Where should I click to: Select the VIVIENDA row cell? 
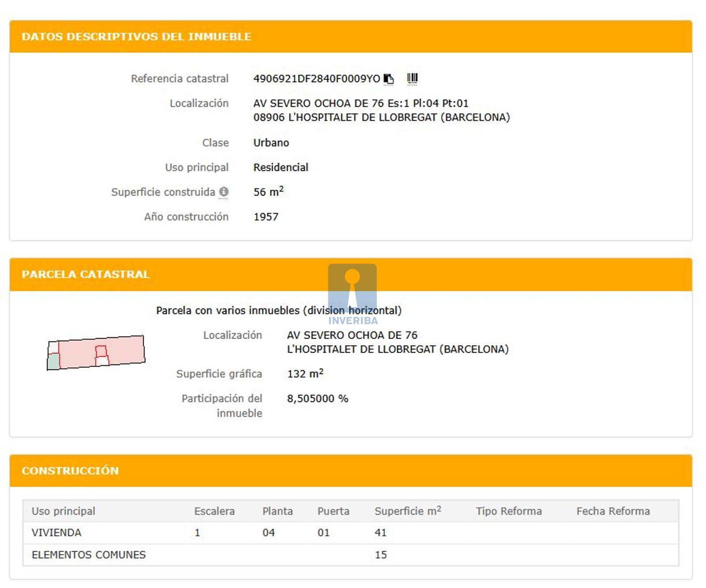pos(56,533)
